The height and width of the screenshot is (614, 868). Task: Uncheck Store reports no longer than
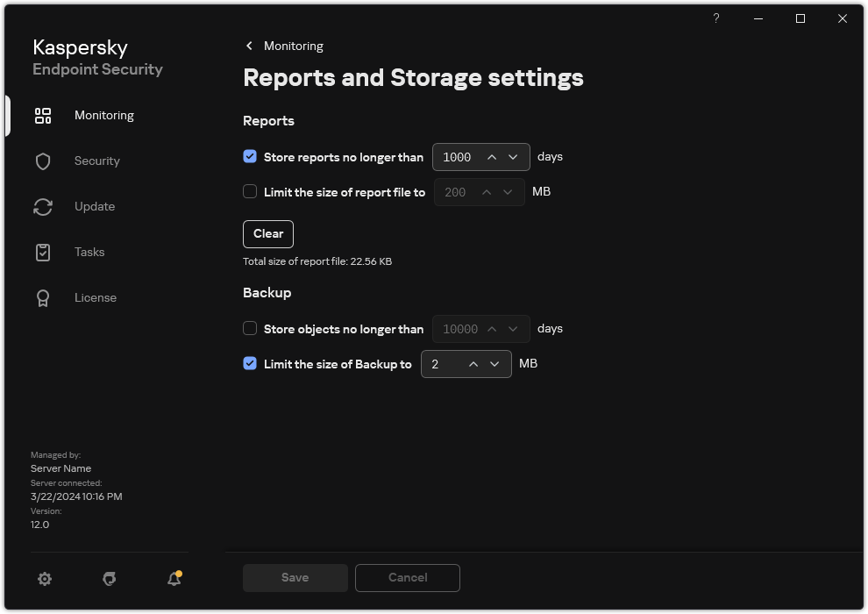pyautogui.click(x=250, y=157)
